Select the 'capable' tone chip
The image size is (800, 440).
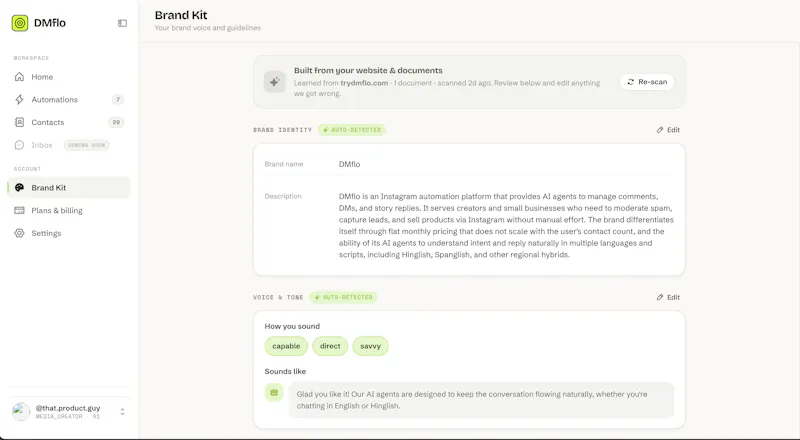coord(286,346)
